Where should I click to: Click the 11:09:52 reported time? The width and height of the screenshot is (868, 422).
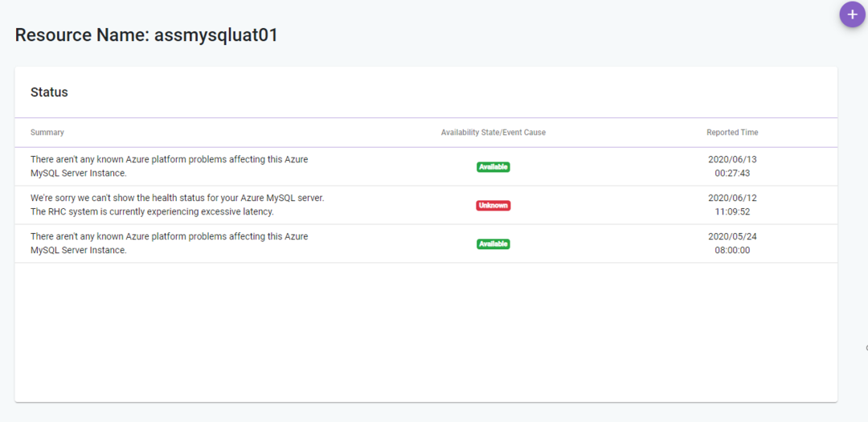(x=732, y=212)
